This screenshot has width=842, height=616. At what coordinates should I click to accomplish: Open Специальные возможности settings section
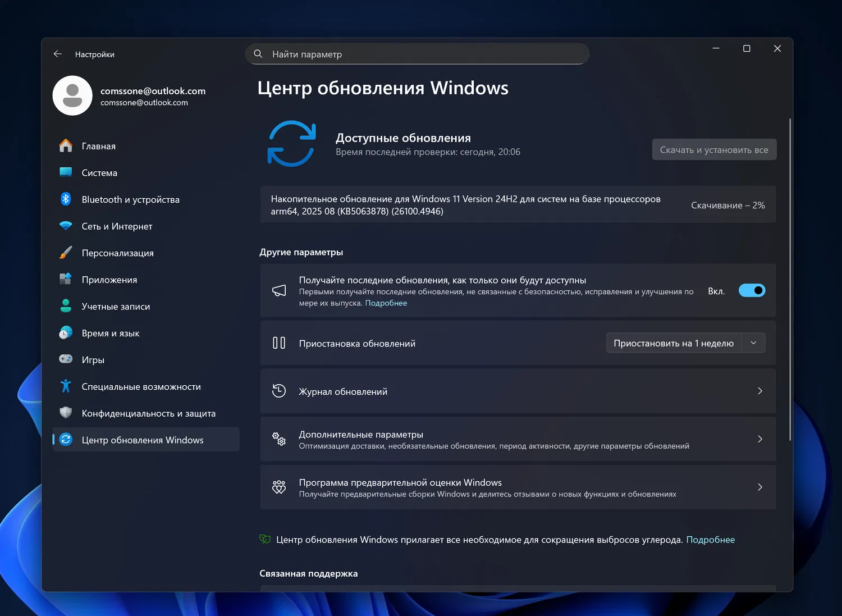(146, 386)
